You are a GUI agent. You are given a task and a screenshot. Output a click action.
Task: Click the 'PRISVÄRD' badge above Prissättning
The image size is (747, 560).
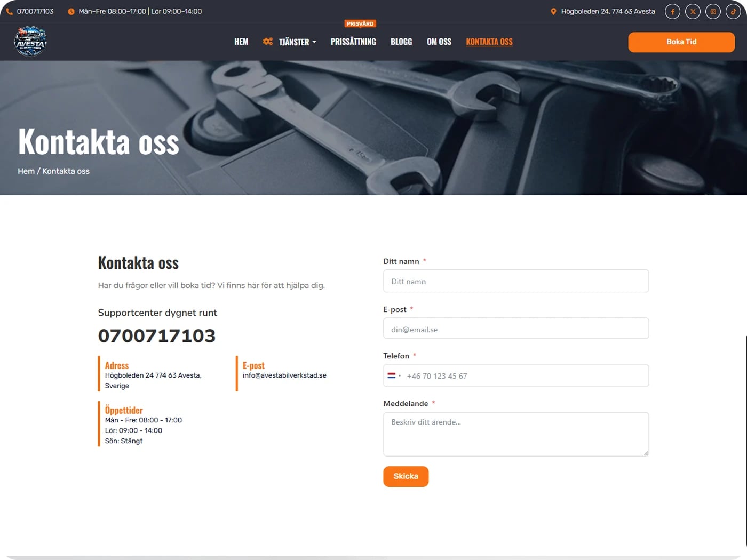tap(360, 23)
